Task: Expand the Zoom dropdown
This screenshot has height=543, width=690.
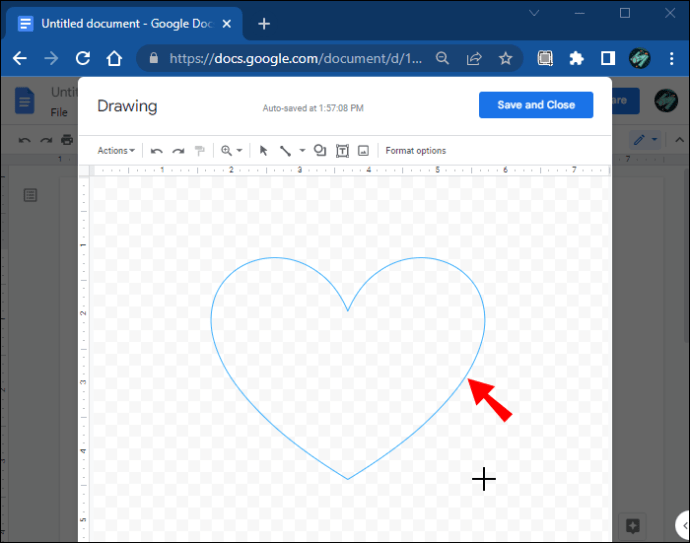Action: 231,151
